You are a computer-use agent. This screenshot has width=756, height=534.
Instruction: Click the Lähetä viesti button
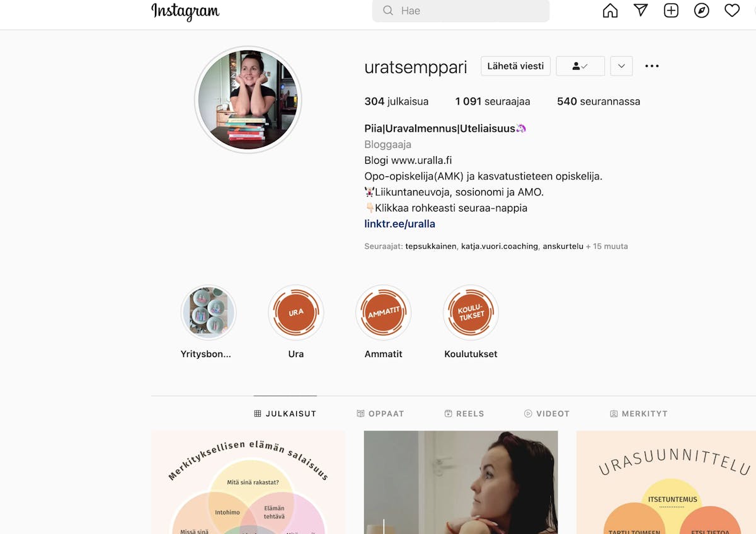pyautogui.click(x=515, y=66)
